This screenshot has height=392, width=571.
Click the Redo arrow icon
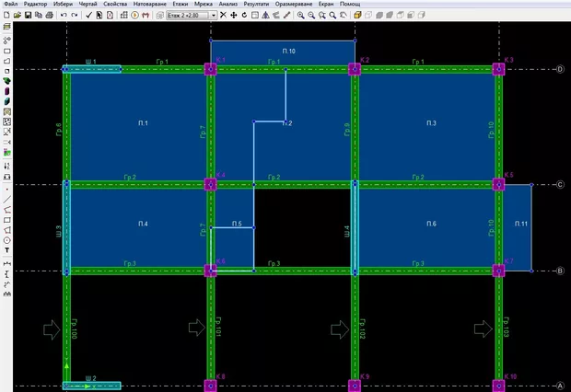pos(74,16)
